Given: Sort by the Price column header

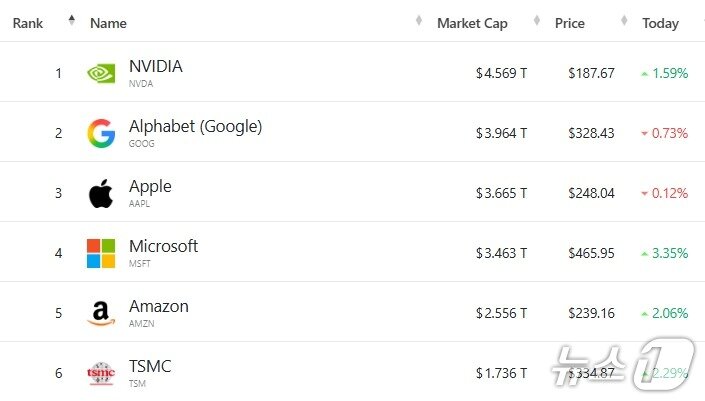Looking at the screenshot, I should (570, 23).
